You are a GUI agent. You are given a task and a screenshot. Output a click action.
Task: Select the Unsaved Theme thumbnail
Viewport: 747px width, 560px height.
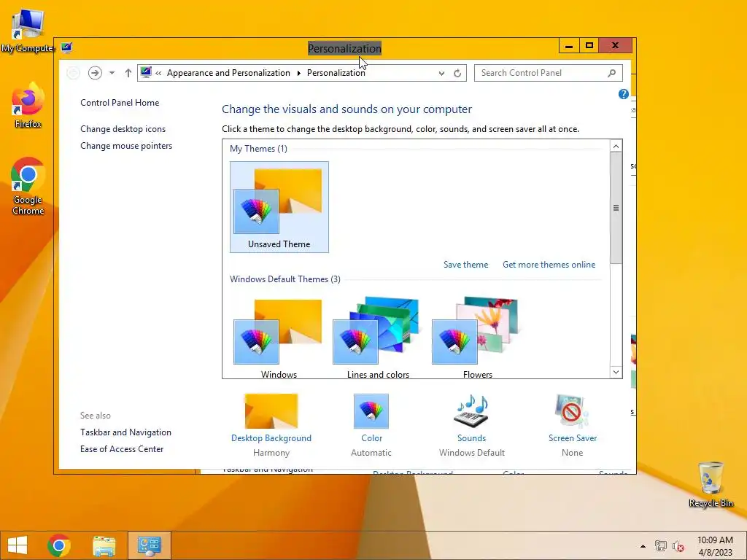279,206
